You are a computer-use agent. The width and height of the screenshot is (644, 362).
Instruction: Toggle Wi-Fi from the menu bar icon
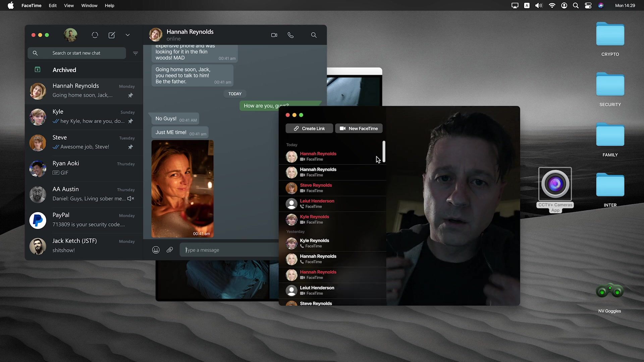(x=552, y=6)
